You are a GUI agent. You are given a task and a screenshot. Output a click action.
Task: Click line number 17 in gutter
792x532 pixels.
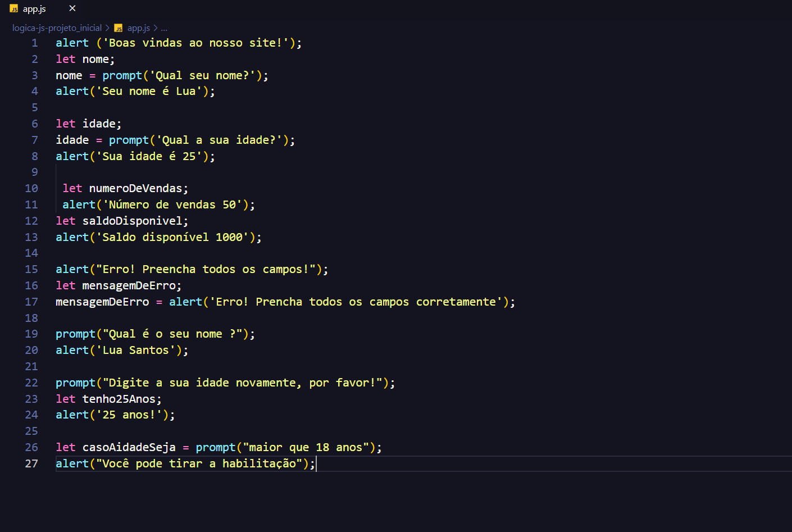point(31,302)
